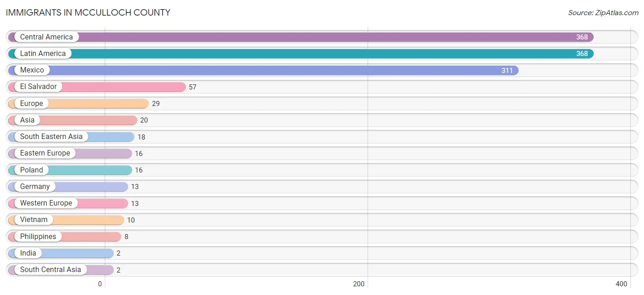Click the value 2 next to India
Image resolution: width=644 pixels, height=295 pixels.
coord(118,253)
